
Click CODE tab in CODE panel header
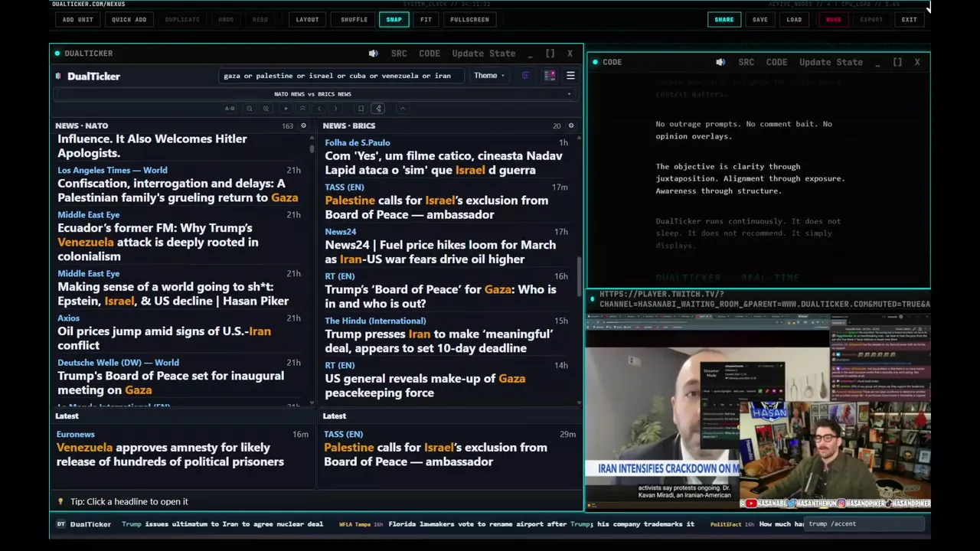click(x=776, y=62)
